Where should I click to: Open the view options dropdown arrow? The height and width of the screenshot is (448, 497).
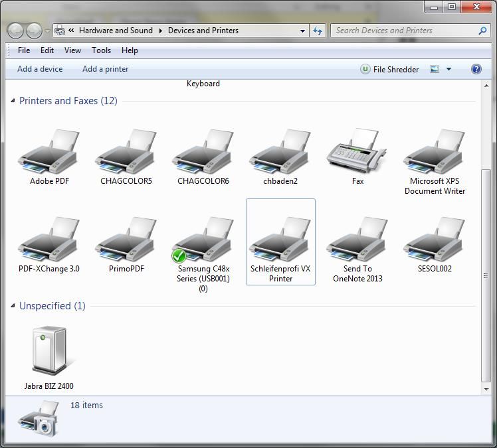tap(448, 69)
